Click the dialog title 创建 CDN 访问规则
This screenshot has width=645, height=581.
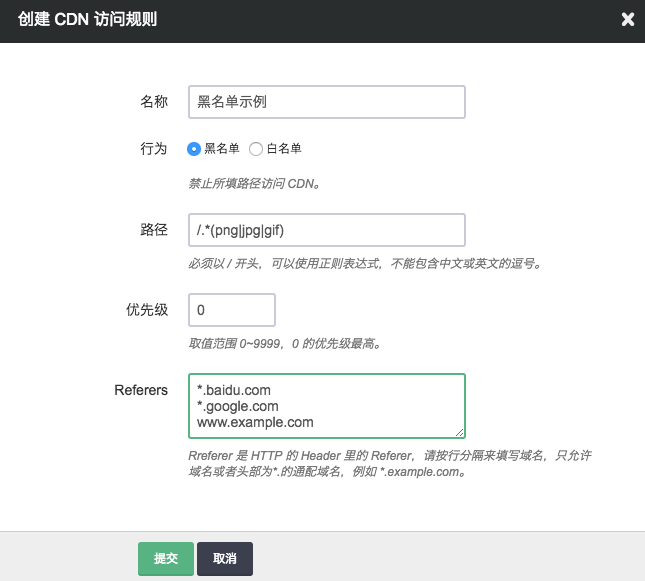(x=87, y=19)
